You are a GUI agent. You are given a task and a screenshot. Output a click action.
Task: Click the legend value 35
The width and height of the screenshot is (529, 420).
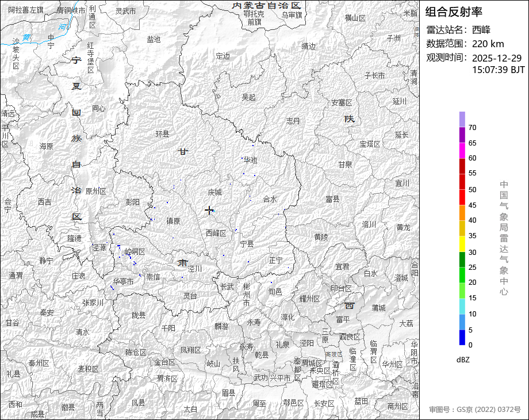tap(472, 236)
